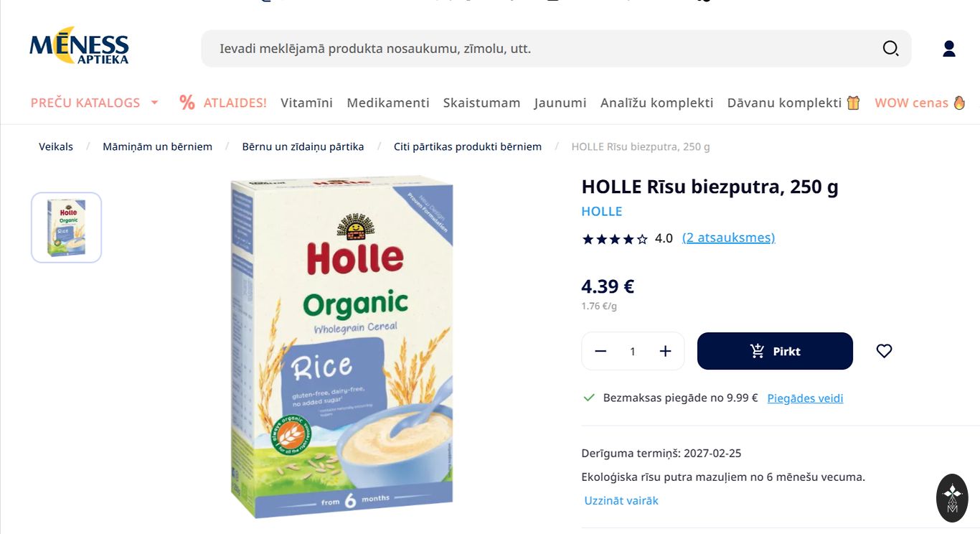
Task: Select the Holle rice product thumbnail
Action: [66, 228]
